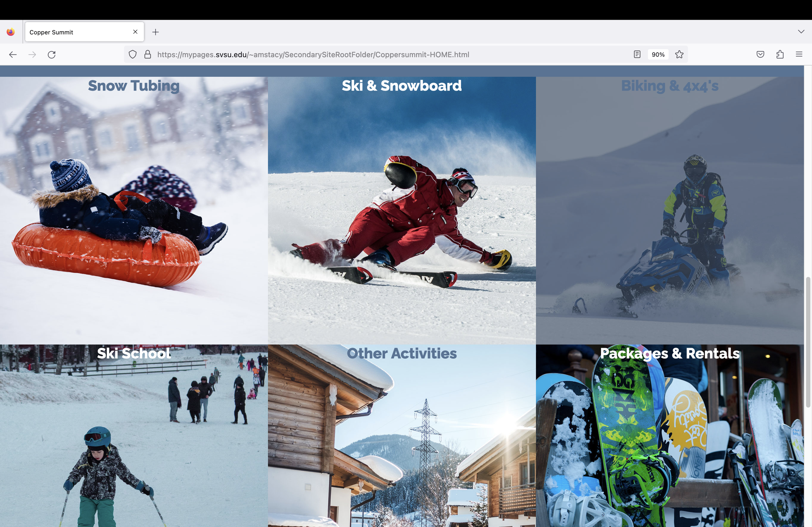812x527 pixels.
Task: Open the Firefox hamburger menu
Action: (x=799, y=55)
